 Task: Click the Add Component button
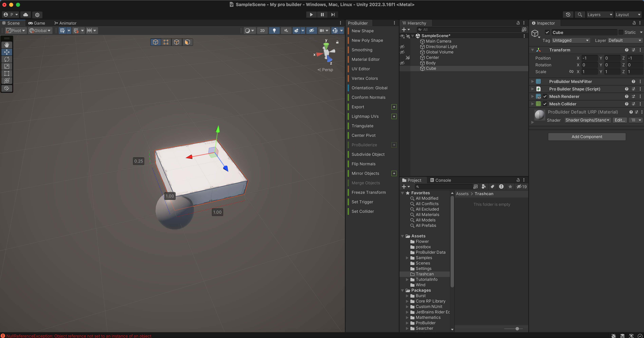tap(586, 136)
